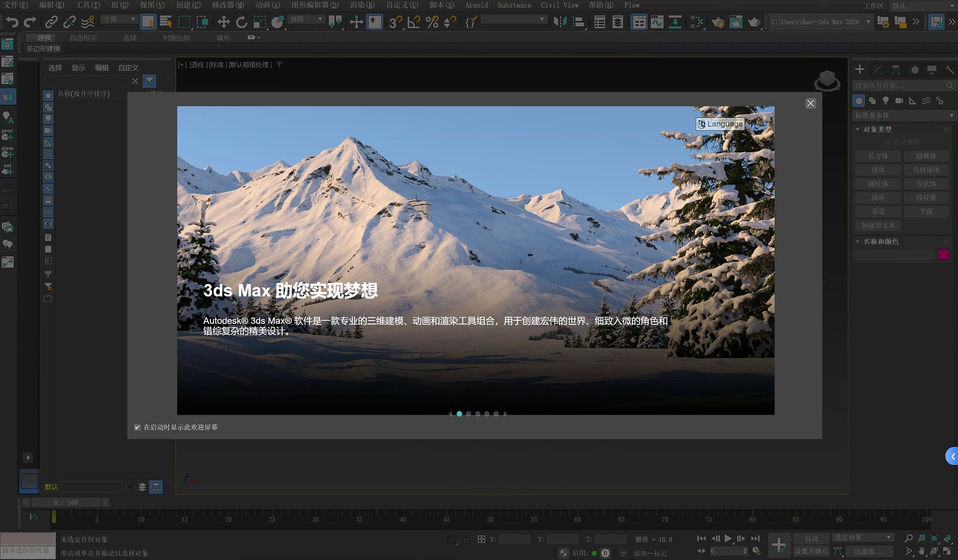Click the 搜索所有对象 search field
The height and width of the screenshot is (560, 958).
(x=898, y=85)
